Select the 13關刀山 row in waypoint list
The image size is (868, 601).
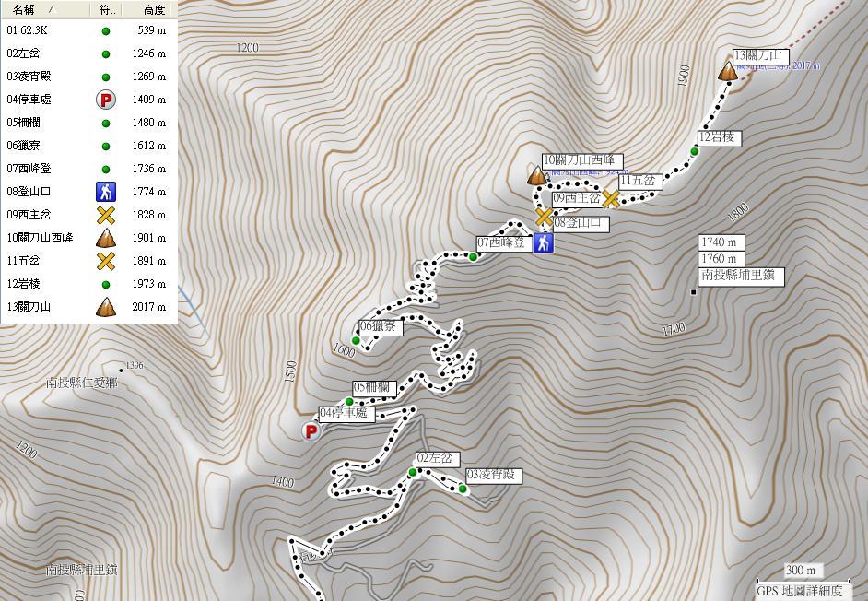click(89, 307)
